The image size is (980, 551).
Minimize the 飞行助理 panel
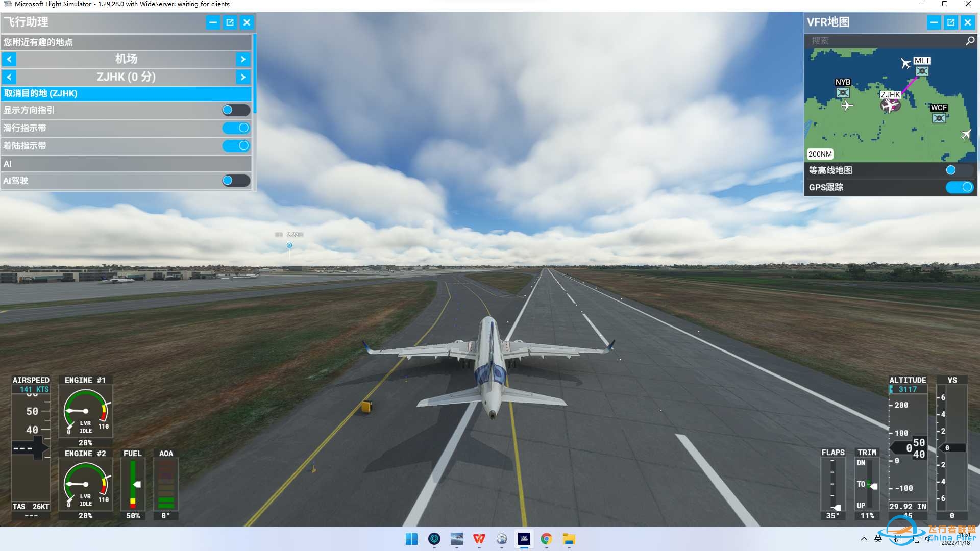(213, 22)
